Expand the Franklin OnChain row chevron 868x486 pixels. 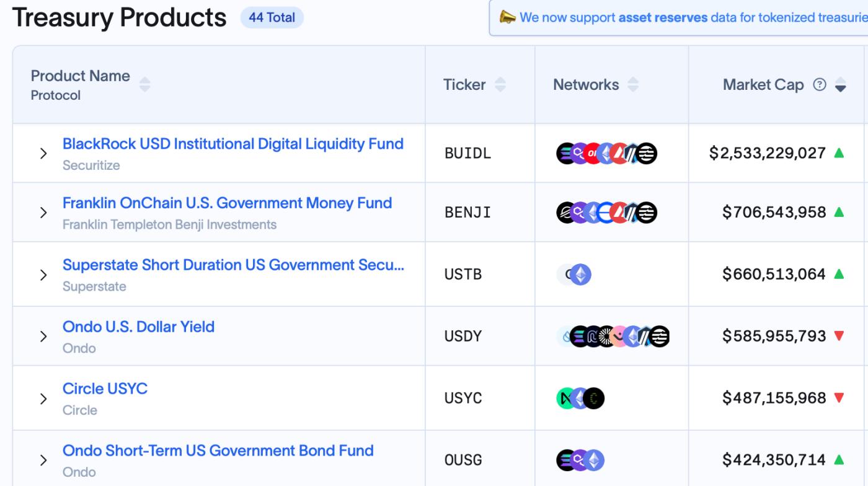coord(43,213)
